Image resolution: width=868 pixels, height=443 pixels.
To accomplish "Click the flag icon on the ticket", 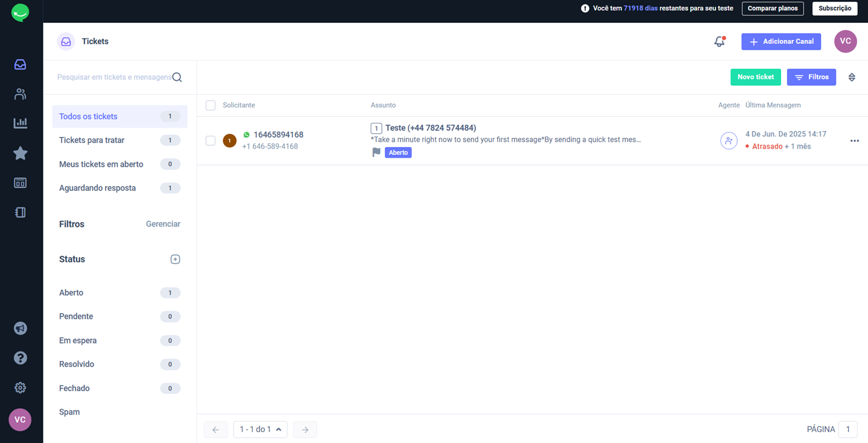I will pyautogui.click(x=376, y=153).
